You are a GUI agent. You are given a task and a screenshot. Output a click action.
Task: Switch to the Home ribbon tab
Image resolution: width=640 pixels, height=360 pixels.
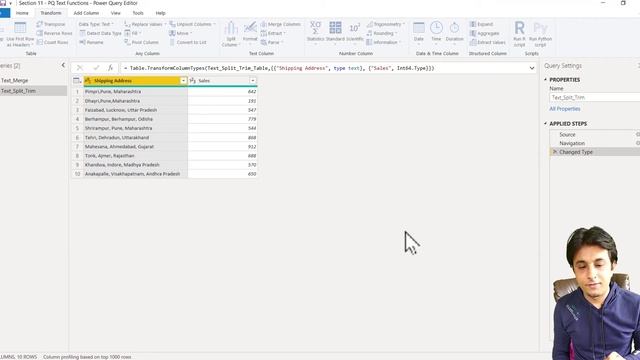pyautogui.click(x=22, y=13)
